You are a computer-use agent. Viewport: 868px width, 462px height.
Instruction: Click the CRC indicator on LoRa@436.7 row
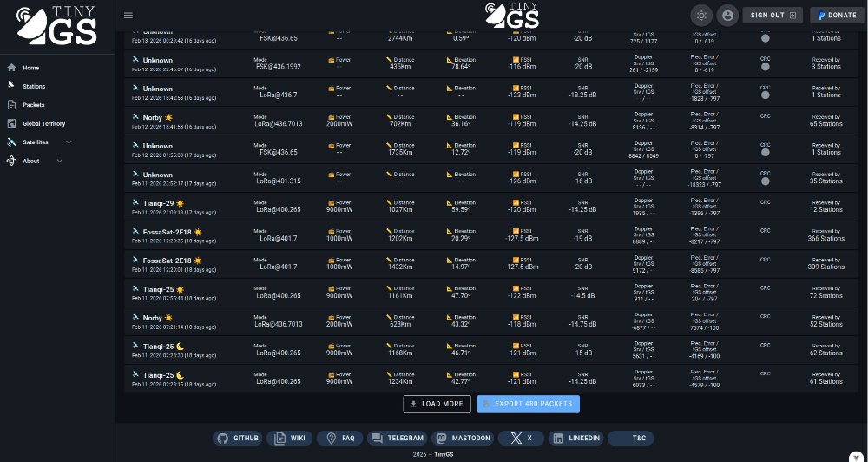point(765,95)
